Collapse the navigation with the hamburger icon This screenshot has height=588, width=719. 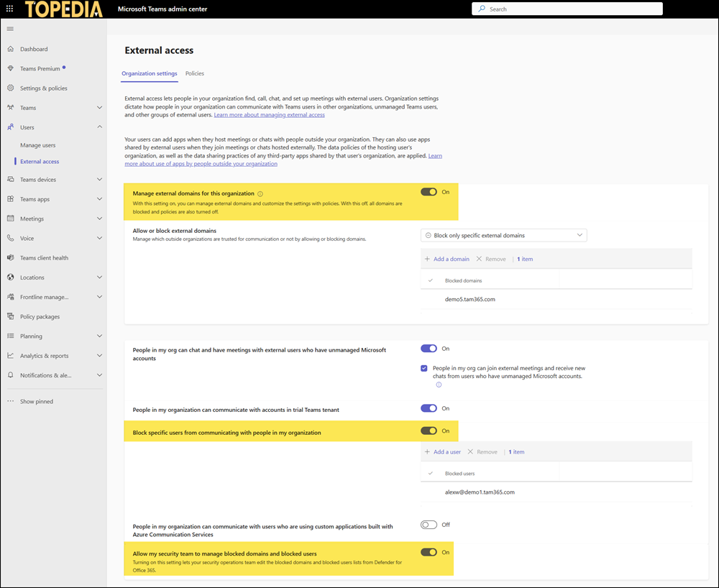click(x=10, y=29)
